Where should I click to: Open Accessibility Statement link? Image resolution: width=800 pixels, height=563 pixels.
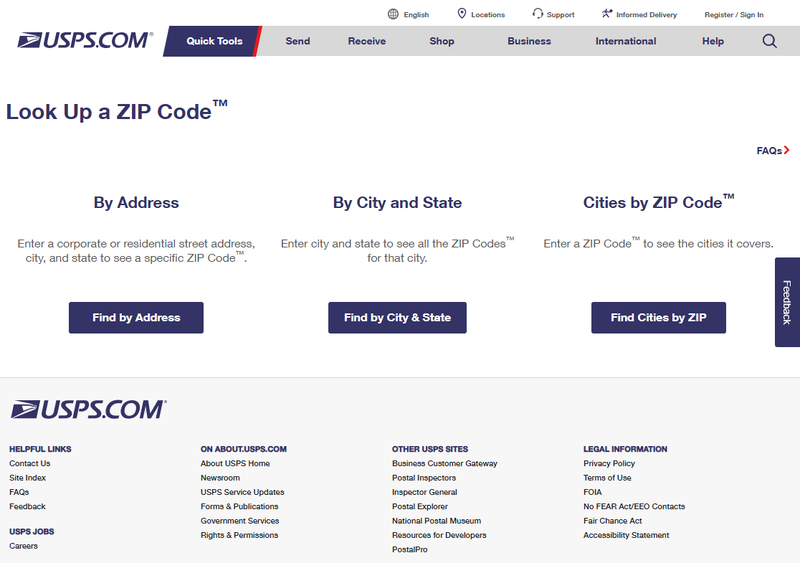point(626,535)
